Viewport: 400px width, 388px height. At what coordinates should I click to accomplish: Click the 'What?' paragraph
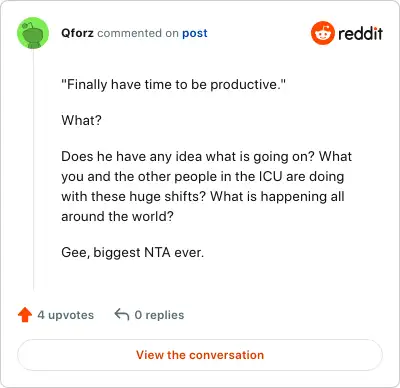click(81, 120)
